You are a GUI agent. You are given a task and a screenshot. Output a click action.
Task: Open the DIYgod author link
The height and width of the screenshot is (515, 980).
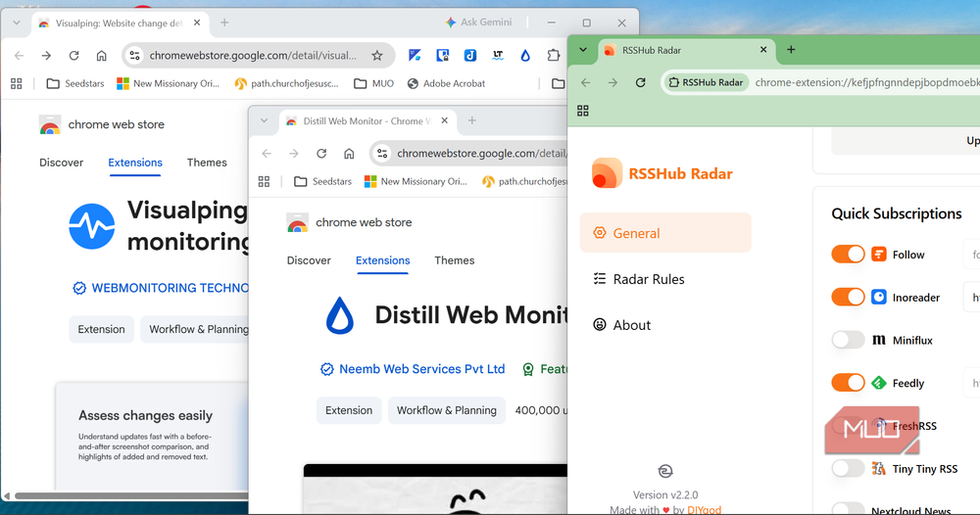point(704,510)
